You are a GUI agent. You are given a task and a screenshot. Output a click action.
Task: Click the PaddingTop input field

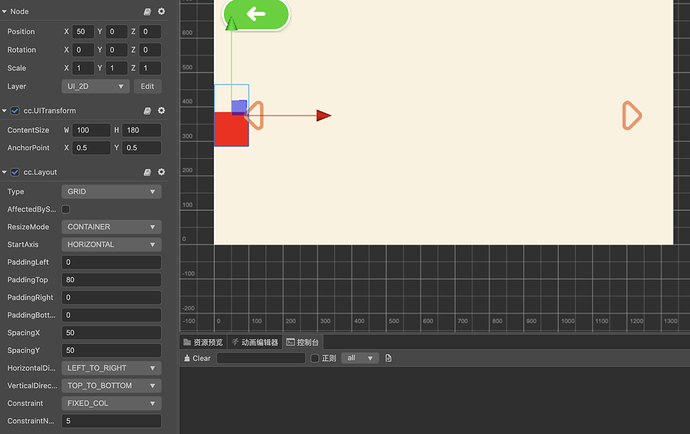111,280
